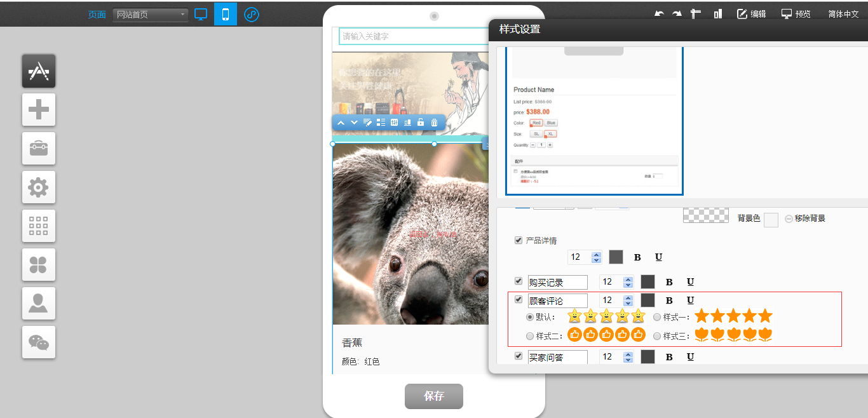Viewport: 868px width, 418px height.
Task: Increase the 购买记录 font size stepper
Action: click(x=628, y=279)
